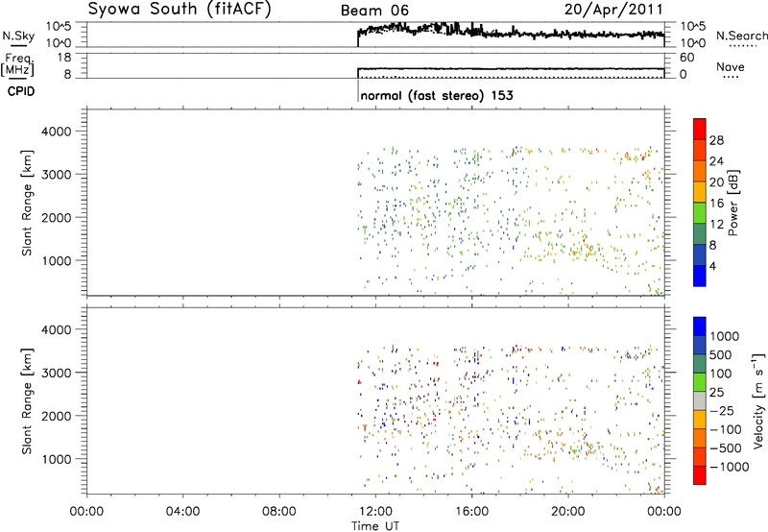Click the '12:00' time tick label
The image size is (768, 532).
tap(375, 512)
